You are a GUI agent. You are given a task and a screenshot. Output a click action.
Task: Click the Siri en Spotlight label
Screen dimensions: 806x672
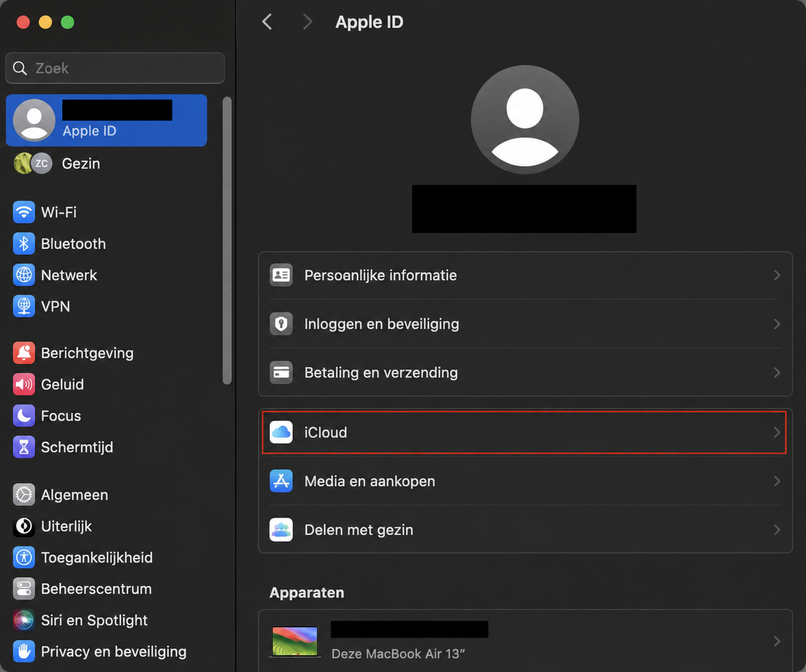(x=95, y=620)
